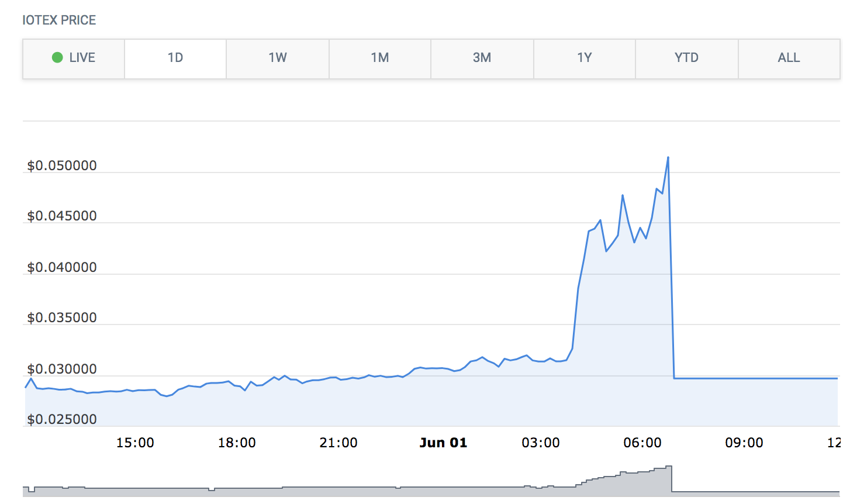Click the 06:00 time label

pyautogui.click(x=642, y=443)
